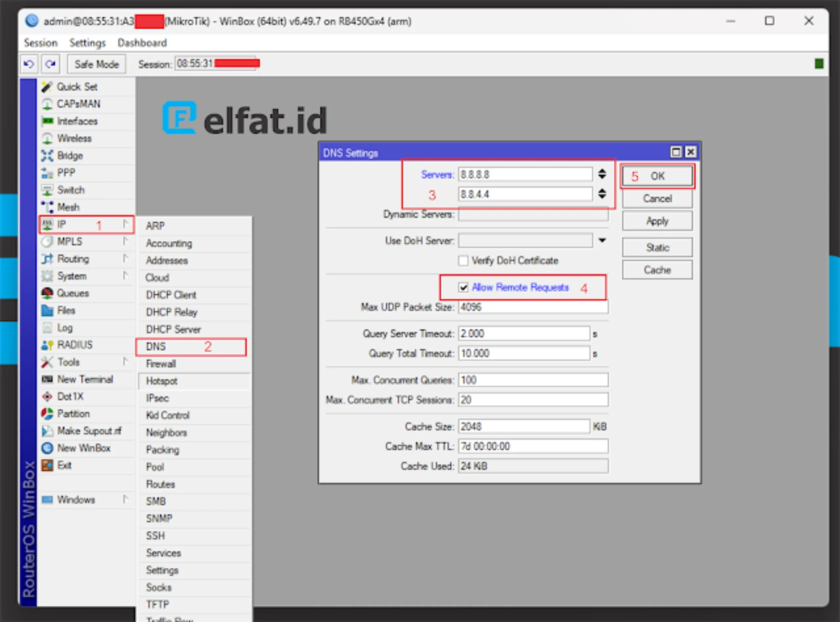Image resolution: width=840 pixels, height=622 pixels.
Task: Click the Query Server Timeout field
Action: tap(524, 334)
